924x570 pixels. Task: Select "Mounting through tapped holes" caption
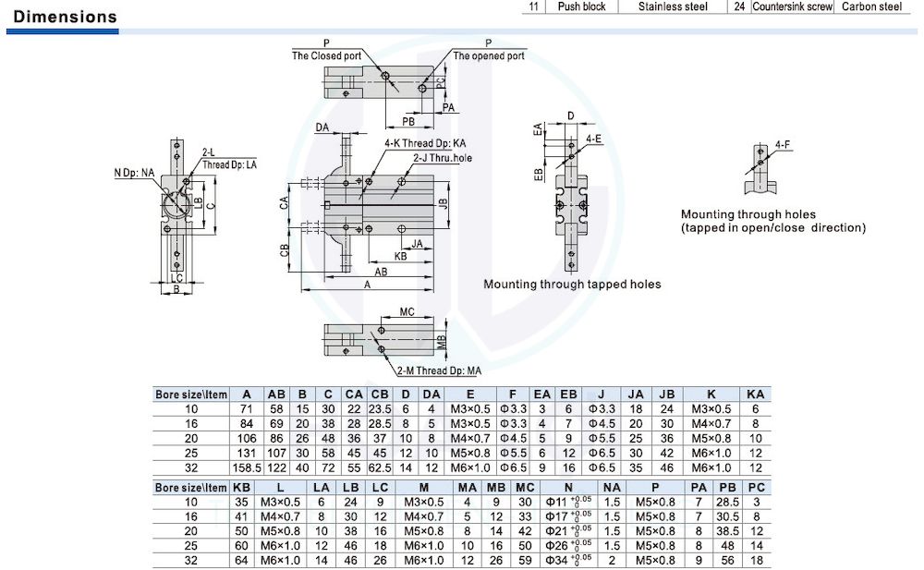tap(572, 285)
